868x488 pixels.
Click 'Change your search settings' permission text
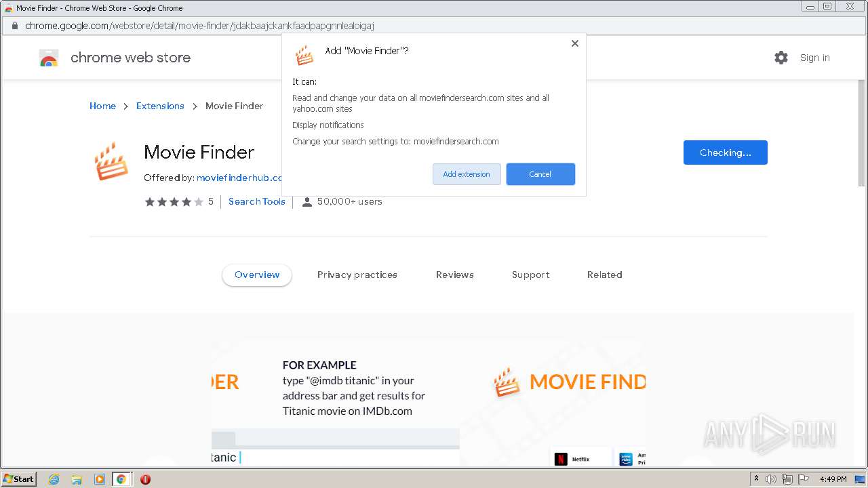click(395, 142)
